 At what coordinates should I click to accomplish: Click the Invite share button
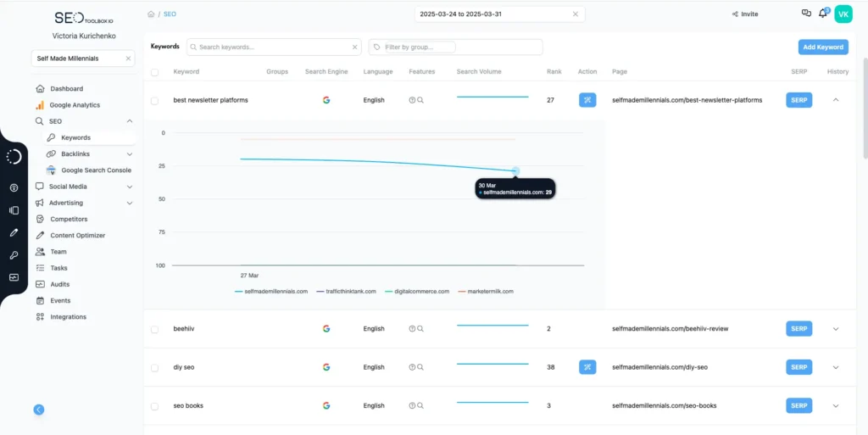745,14
